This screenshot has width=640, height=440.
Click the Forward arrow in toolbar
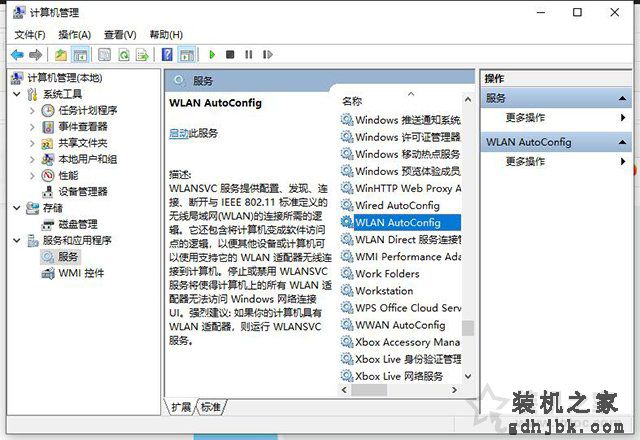(x=36, y=54)
